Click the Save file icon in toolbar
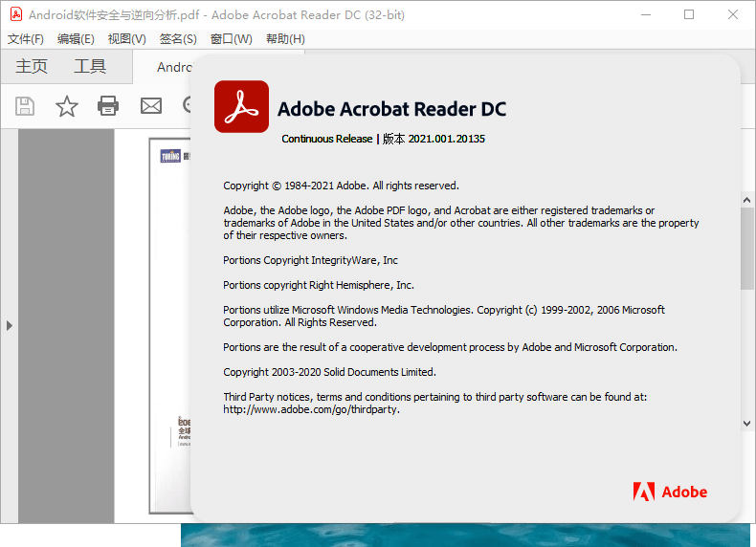This screenshot has width=756, height=547. (25, 106)
